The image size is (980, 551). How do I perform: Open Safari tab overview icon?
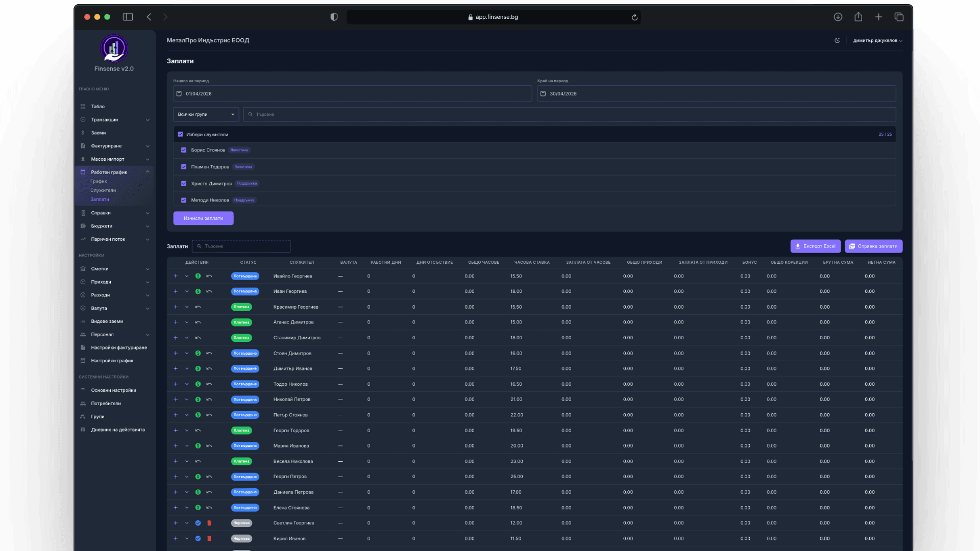click(899, 17)
